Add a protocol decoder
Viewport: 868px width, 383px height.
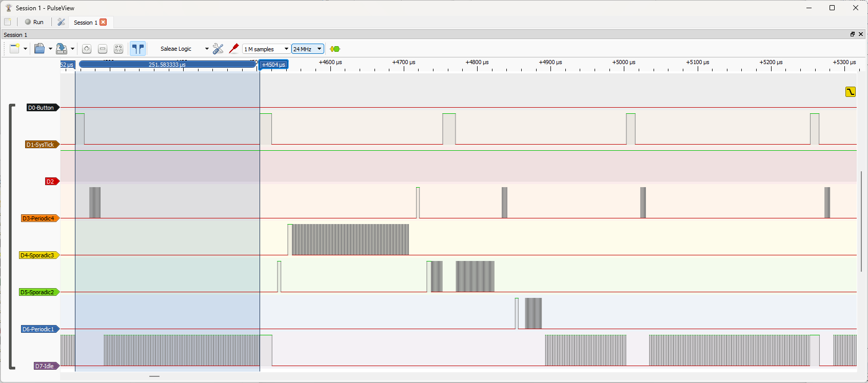(x=335, y=49)
